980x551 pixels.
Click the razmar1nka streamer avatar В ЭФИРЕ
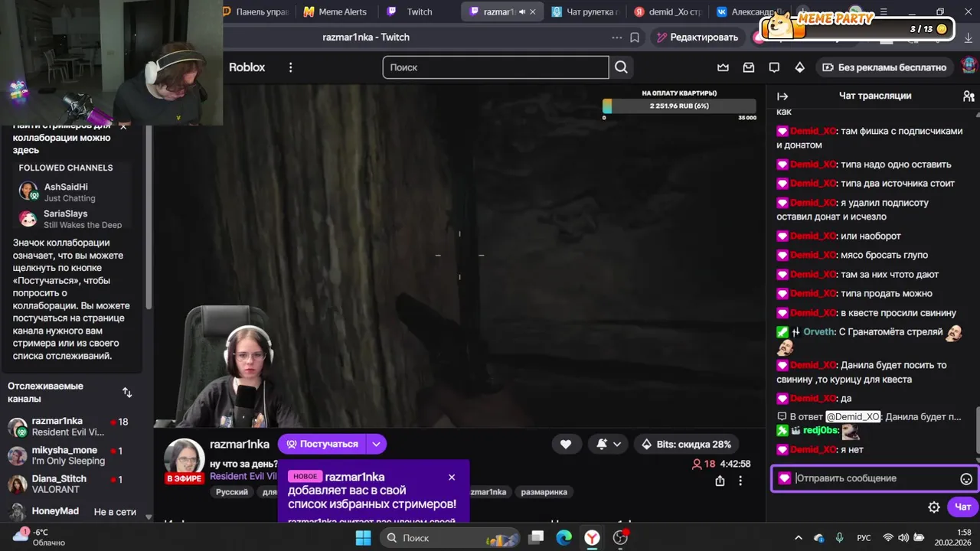pos(185,461)
